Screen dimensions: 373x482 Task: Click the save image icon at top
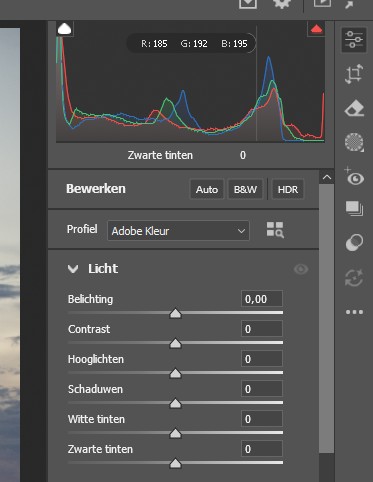pyautogui.click(x=248, y=4)
